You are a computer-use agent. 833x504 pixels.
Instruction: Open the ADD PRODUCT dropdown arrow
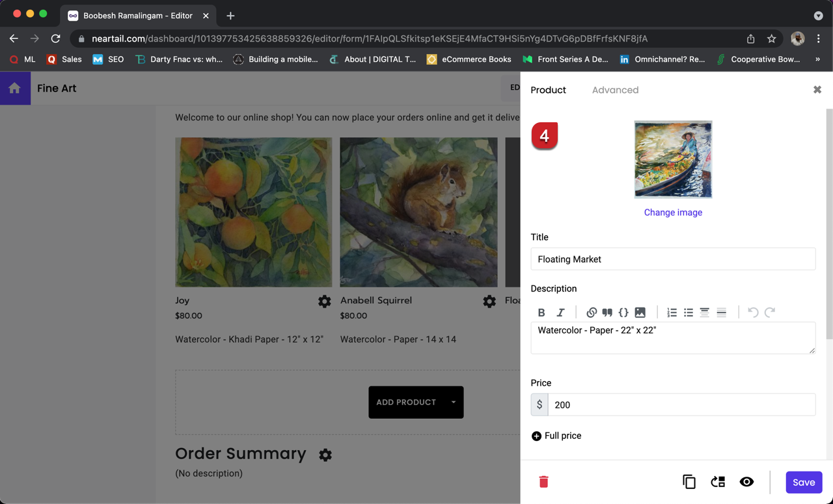click(454, 402)
